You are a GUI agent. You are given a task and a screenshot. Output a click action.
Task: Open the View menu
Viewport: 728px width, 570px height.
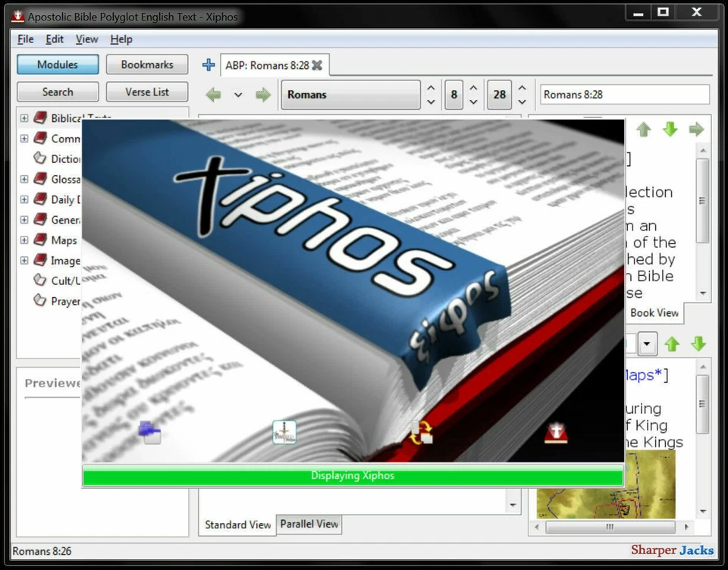[x=86, y=39]
